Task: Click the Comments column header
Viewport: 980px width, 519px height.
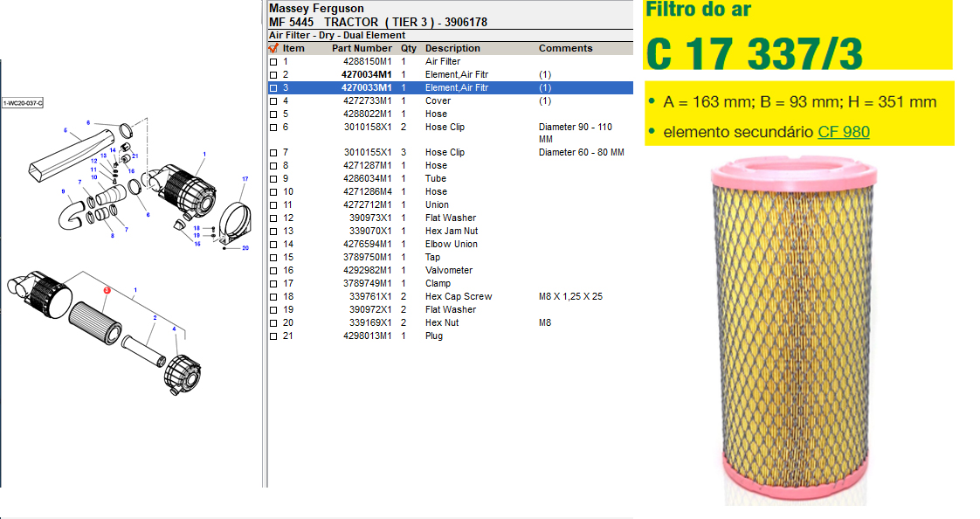Action: point(565,48)
